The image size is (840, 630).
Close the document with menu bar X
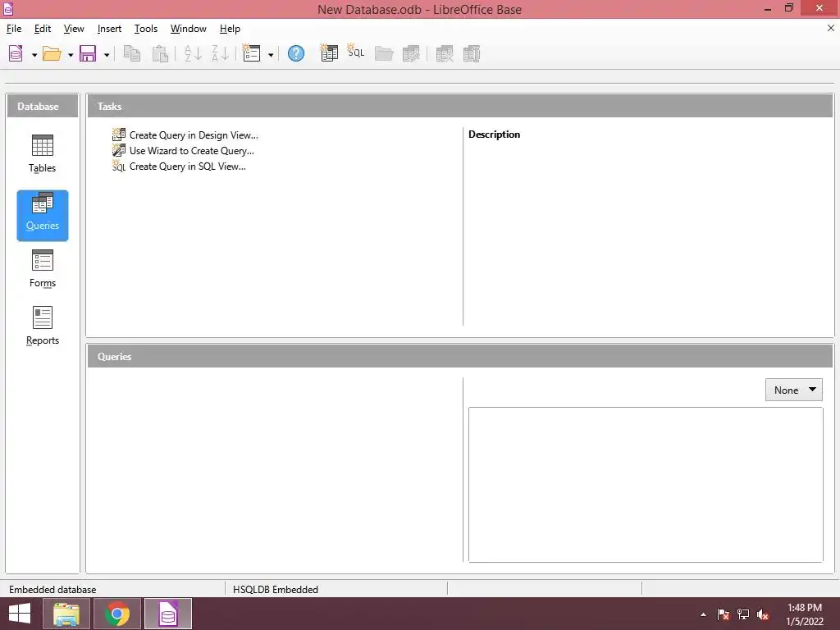[830, 29]
